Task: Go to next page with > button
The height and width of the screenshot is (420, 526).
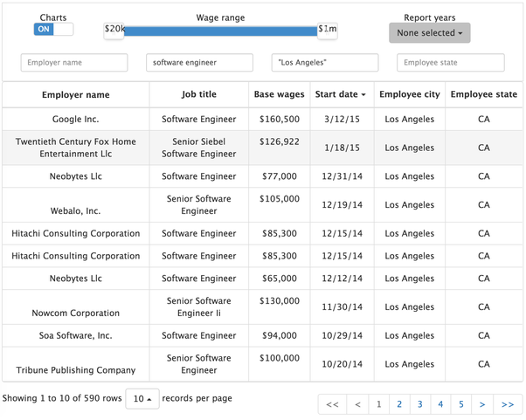Action: click(482, 404)
